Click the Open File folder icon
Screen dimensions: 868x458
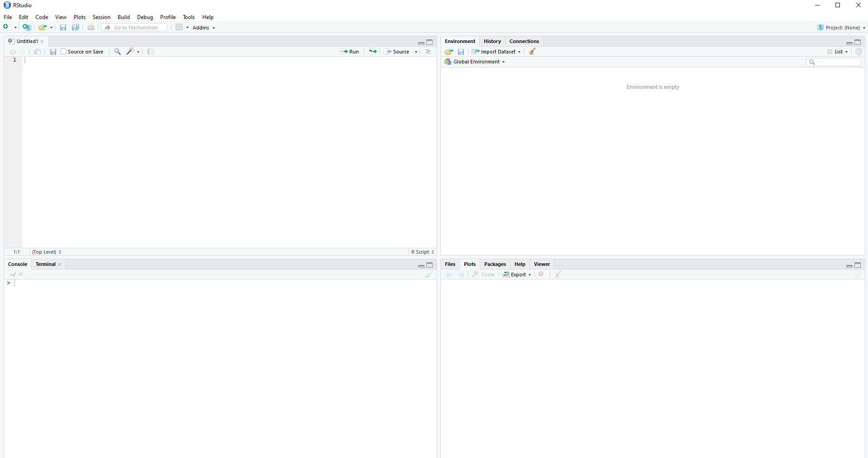point(43,27)
